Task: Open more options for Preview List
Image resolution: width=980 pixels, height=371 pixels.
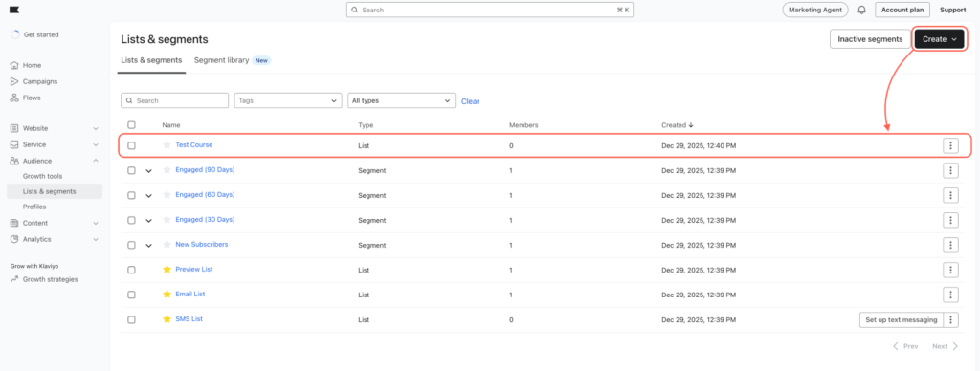Action: click(950, 270)
